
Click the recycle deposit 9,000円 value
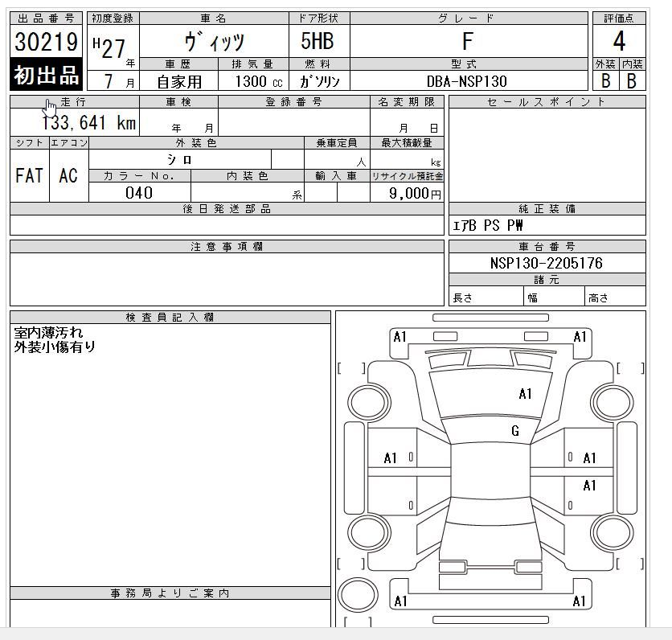pos(415,193)
